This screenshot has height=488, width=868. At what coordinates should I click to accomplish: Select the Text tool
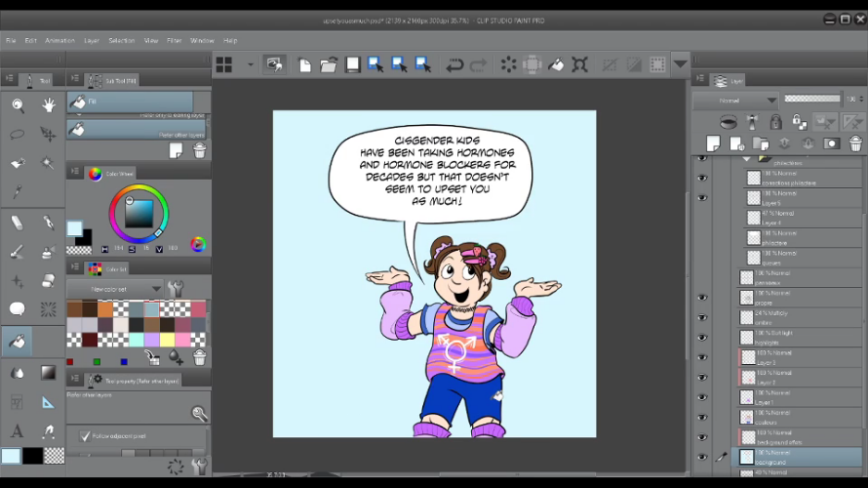(x=18, y=430)
